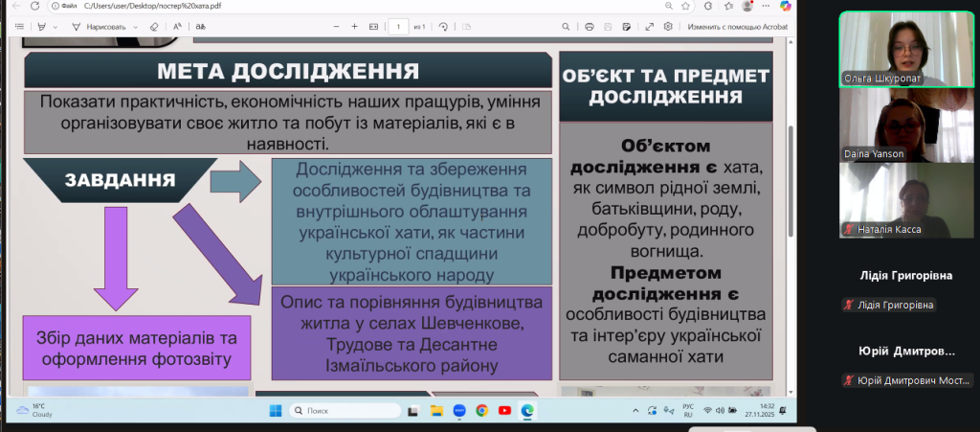Click the page number input field

tap(398, 27)
